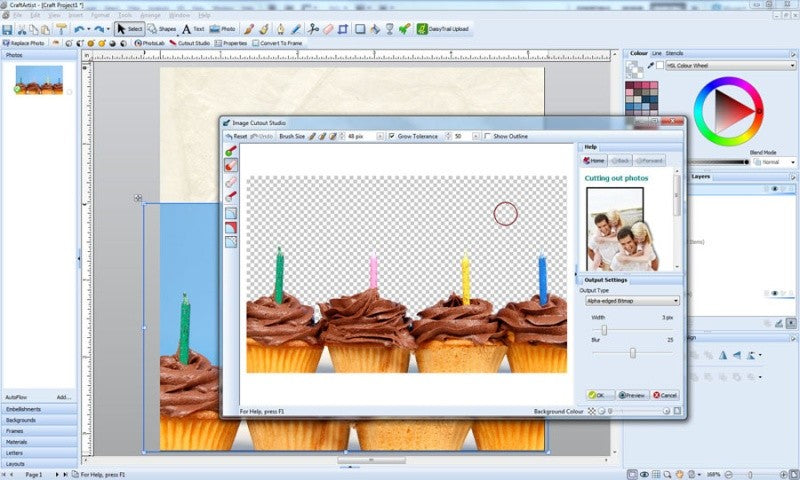The height and width of the screenshot is (480, 800).
Task: Click the Home button in the Help pane
Action: pos(594,161)
